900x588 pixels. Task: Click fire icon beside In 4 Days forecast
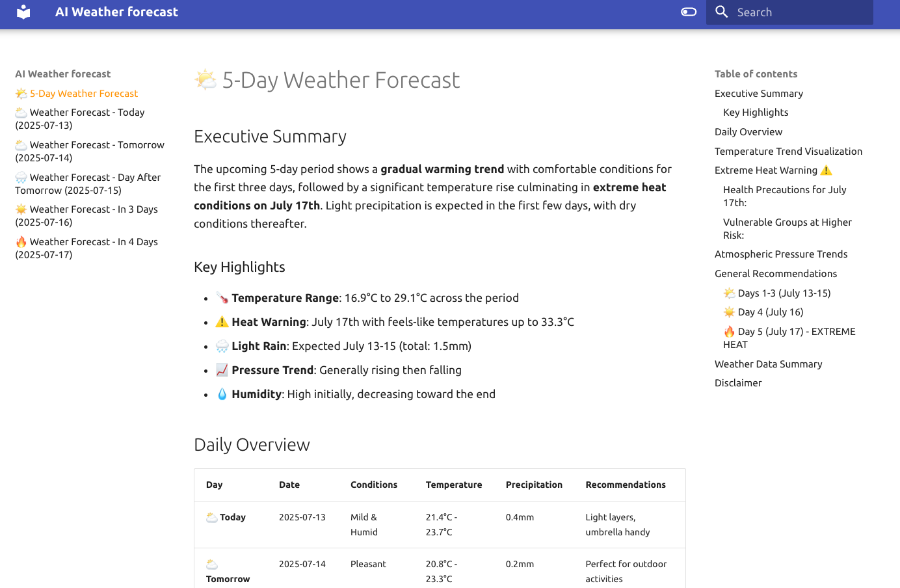(21, 242)
